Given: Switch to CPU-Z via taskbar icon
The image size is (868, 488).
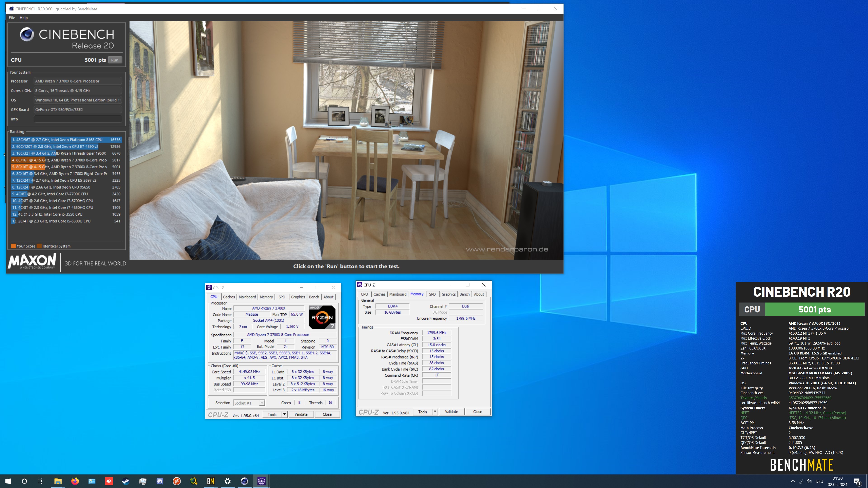Looking at the screenshot, I should [x=262, y=481].
